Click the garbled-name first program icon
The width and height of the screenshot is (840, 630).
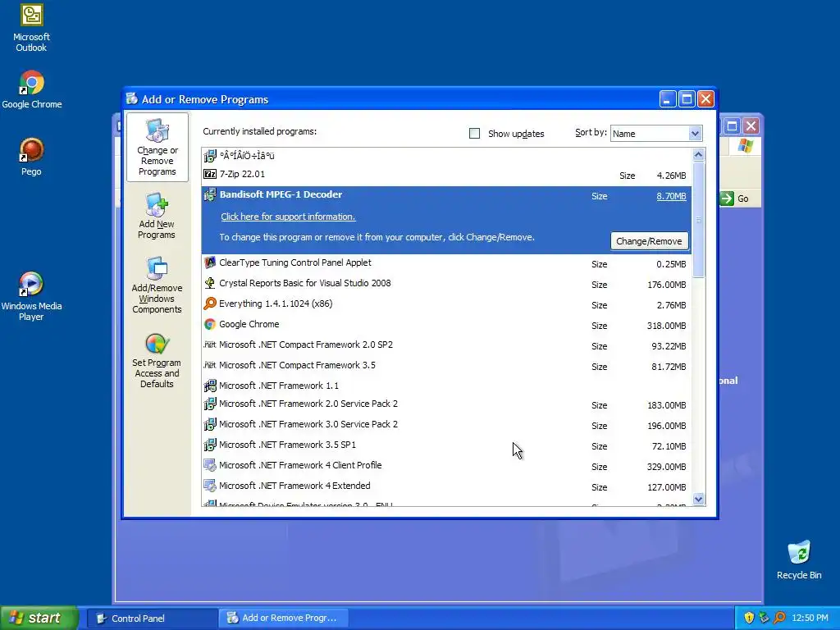coord(210,156)
